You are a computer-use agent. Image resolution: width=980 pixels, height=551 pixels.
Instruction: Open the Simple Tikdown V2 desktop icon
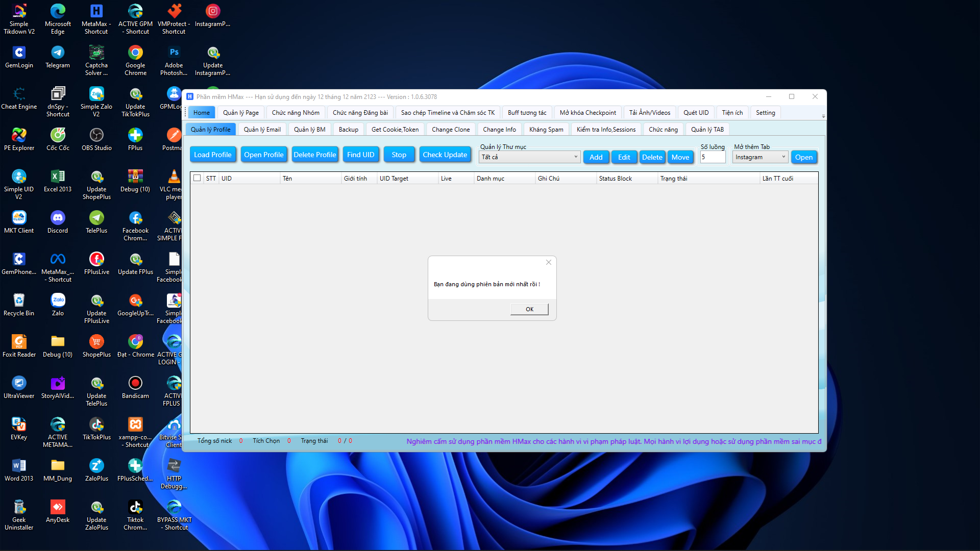coord(19,18)
